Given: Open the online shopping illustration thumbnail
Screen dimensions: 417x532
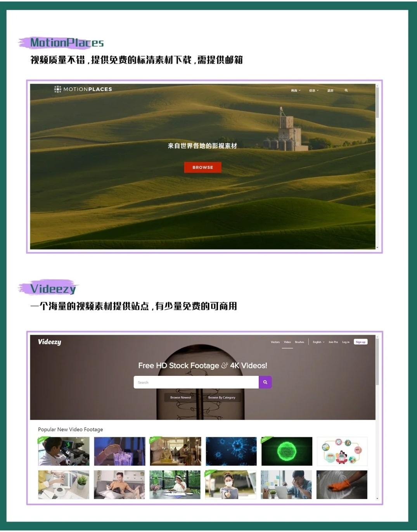Looking at the screenshot, I should click(x=342, y=451).
